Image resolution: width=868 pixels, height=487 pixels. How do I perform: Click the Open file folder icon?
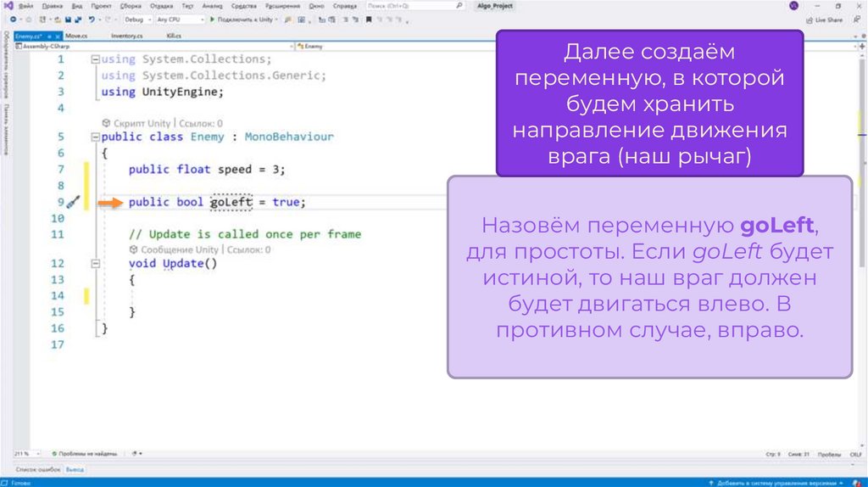58,20
